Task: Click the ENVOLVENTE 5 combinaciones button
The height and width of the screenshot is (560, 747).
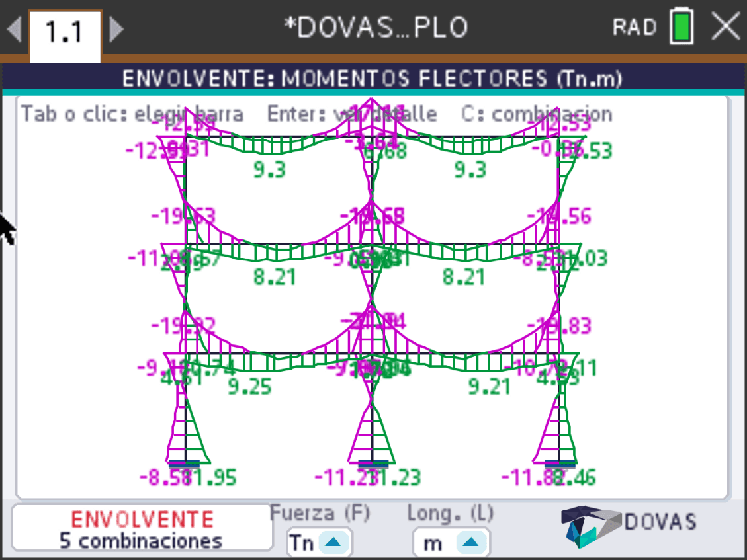Action: point(142,528)
